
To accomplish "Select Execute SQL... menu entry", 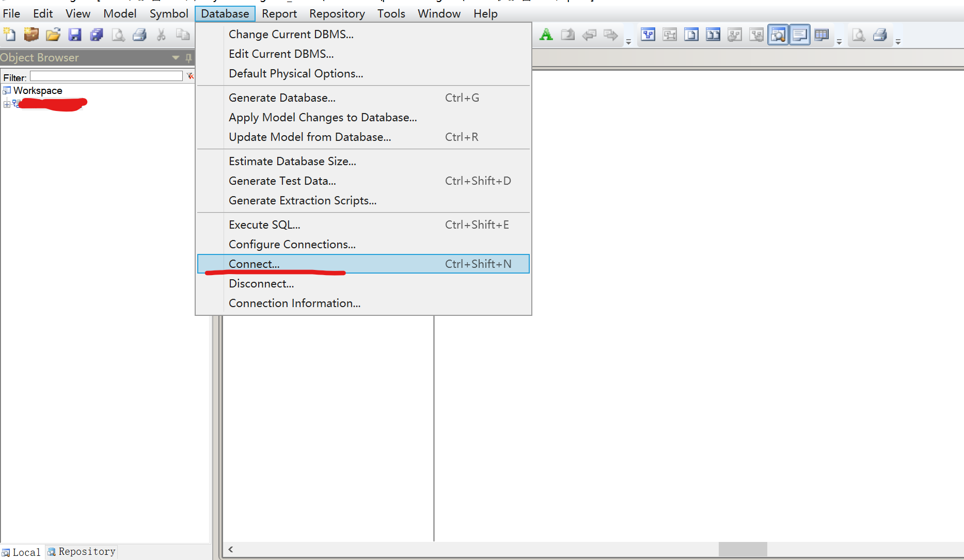I will click(x=364, y=225).
